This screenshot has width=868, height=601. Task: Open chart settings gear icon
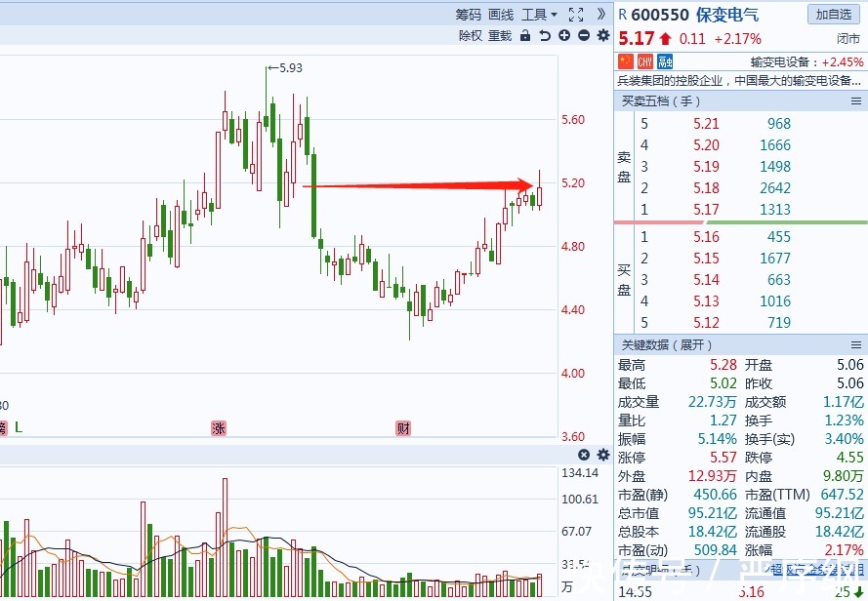[602, 36]
